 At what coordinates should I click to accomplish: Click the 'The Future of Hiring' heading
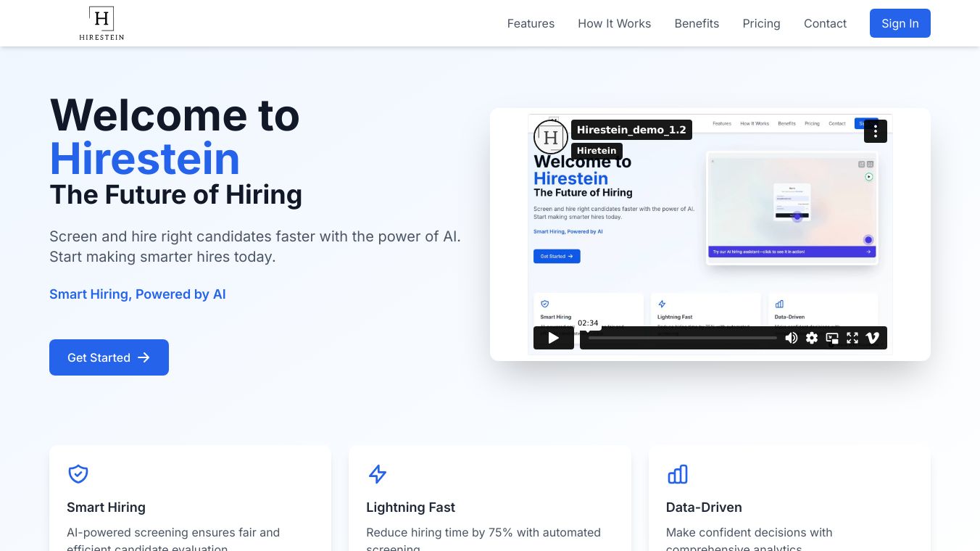click(175, 195)
